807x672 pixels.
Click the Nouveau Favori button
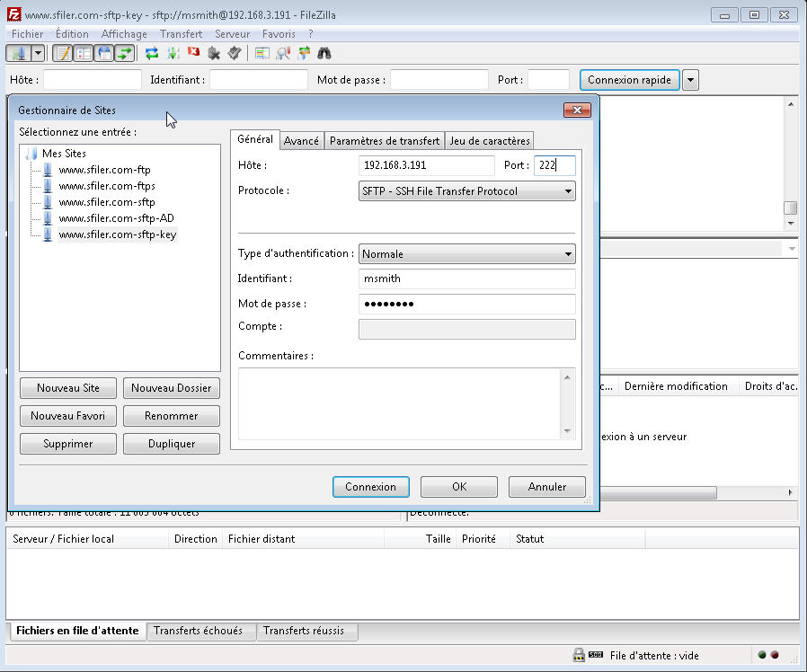[x=68, y=416]
